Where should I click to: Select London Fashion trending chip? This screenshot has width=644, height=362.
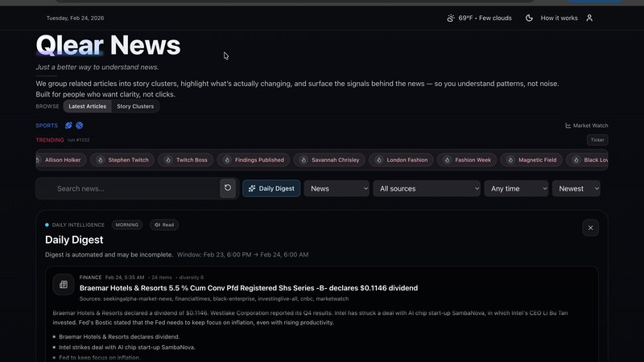pyautogui.click(x=401, y=160)
